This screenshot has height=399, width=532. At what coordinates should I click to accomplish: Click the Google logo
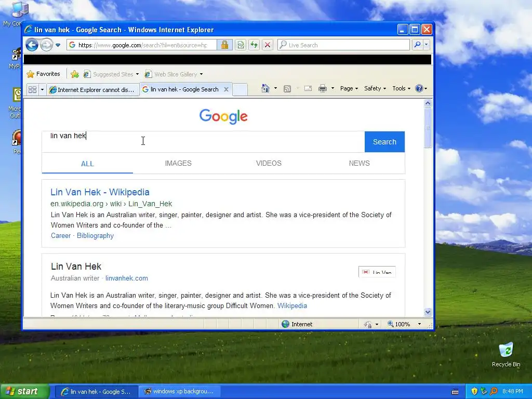click(x=223, y=116)
